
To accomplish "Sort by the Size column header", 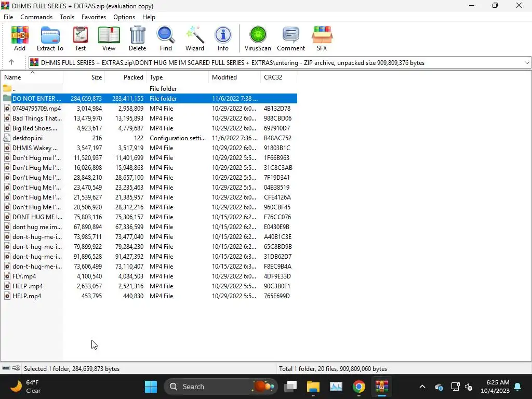I will [84, 77].
